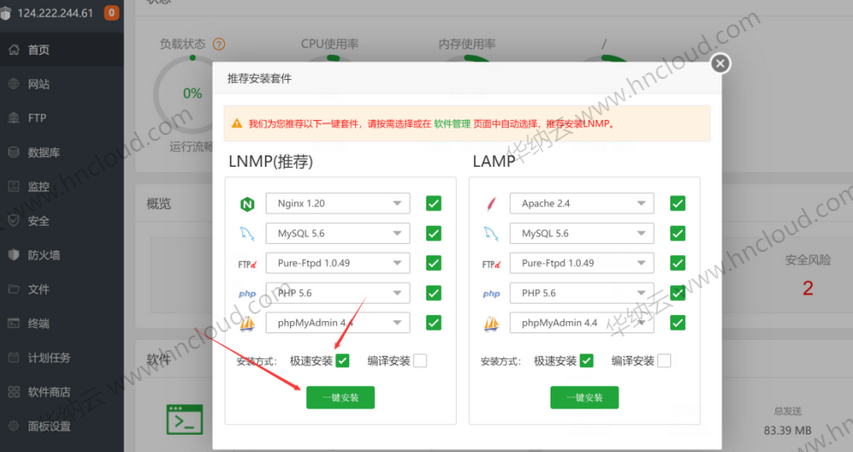The image size is (853, 452).
Task: Close the 推荐安装套件 dialog
Action: pos(720,64)
